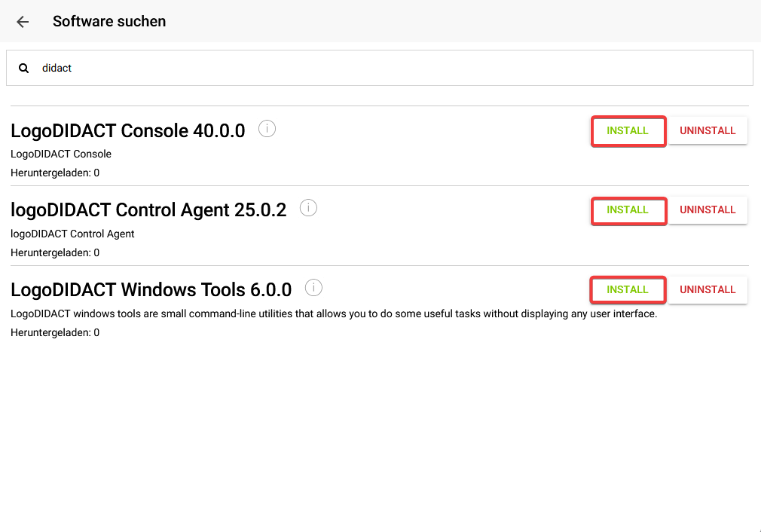Image resolution: width=761 pixels, height=532 pixels.
Task: Install LogoDIDACT Windows Tools 6.0.0
Action: pyautogui.click(x=628, y=290)
